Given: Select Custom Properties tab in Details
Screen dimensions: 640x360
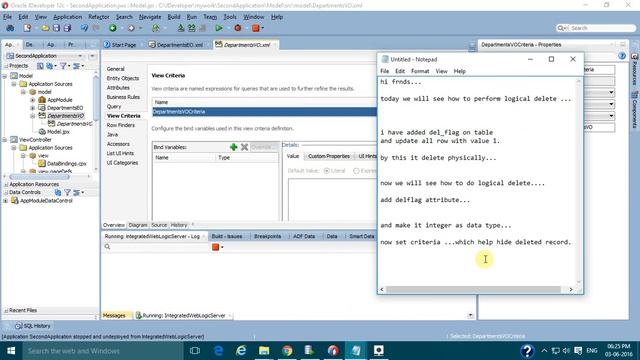Looking at the screenshot, I should 329,156.
